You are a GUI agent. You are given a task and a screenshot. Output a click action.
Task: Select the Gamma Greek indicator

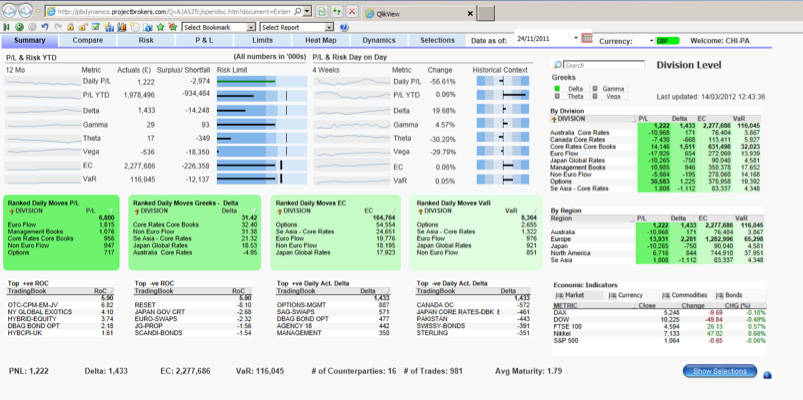(608, 89)
